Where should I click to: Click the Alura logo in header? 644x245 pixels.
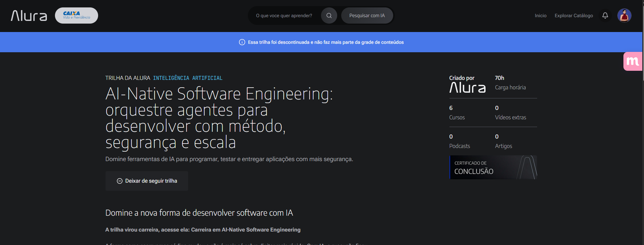pyautogui.click(x=29, y=16)
